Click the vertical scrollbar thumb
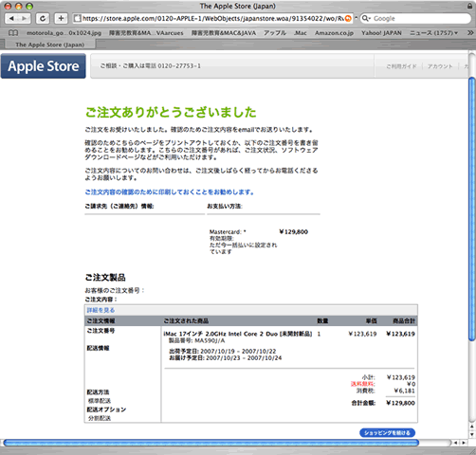The image size is (476, 455). 472,209
